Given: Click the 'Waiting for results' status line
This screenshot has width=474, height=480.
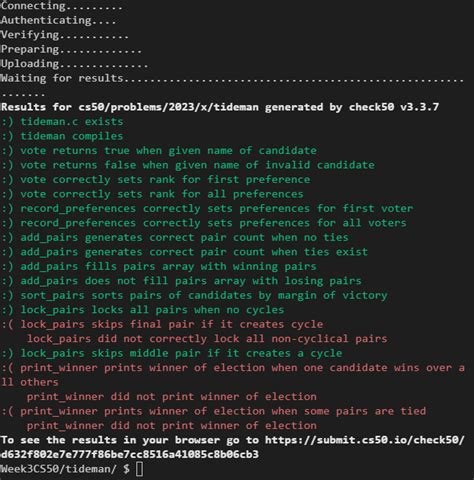Looking at the screenshot, I should tap(232, 79).
